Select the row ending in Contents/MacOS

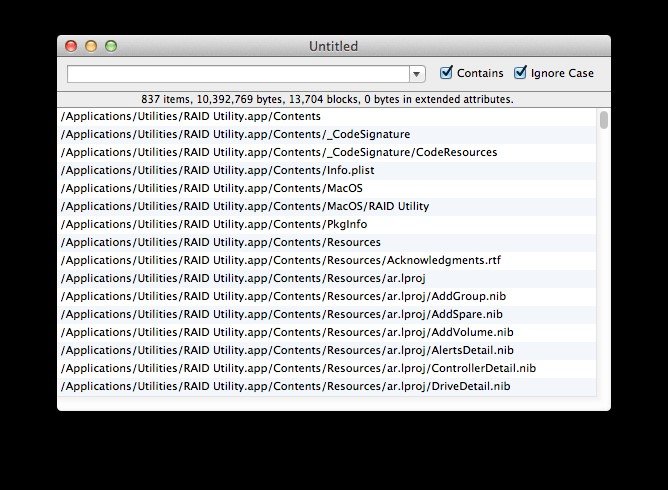pyautogui.click(x=327, y=188)
